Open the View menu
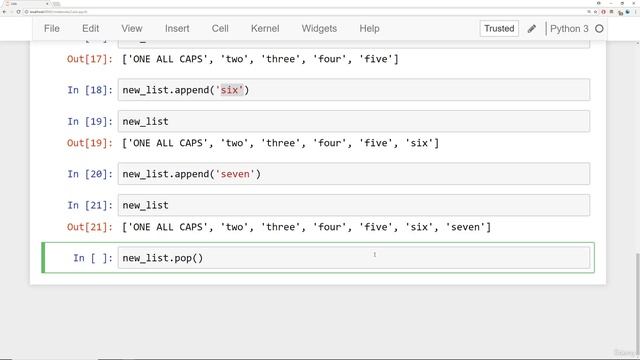Screen dimensions: 640x360 point(132,29)
